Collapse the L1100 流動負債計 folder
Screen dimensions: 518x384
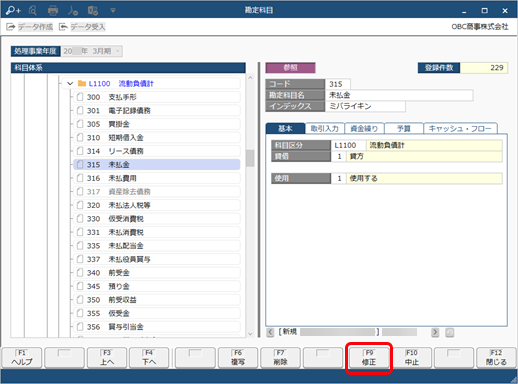pyautogui.click(x=70, y=83)
